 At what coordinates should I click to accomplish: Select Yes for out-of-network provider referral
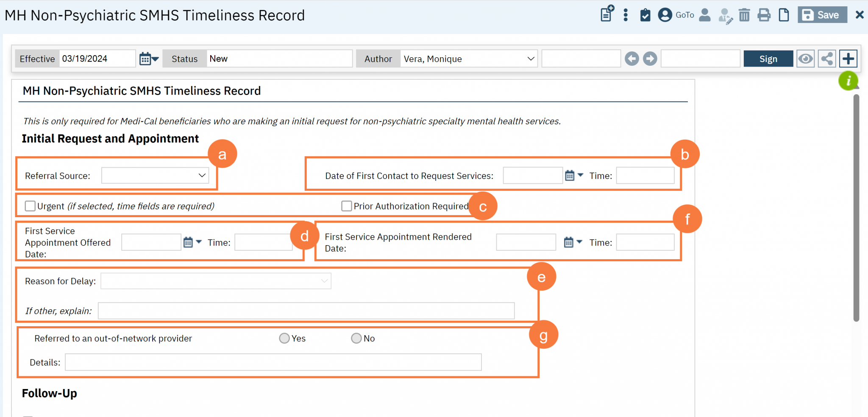[284, 338]
